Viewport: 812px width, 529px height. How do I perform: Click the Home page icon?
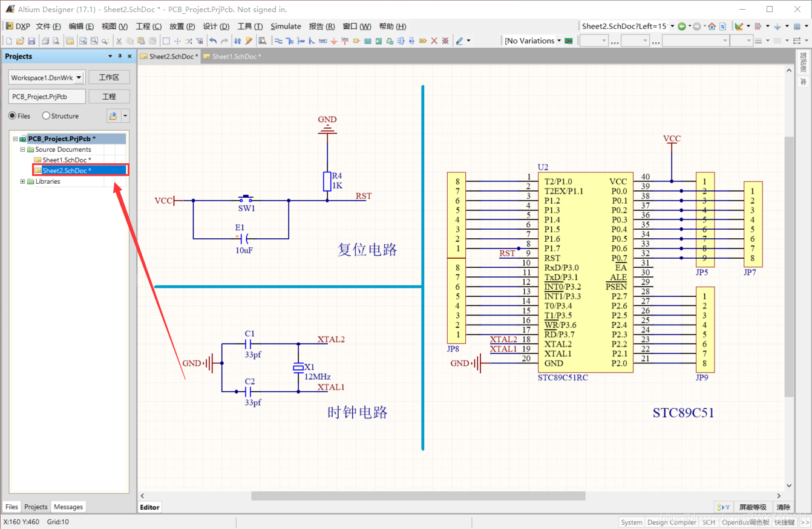pyautogui.click(x=712, y=26)
